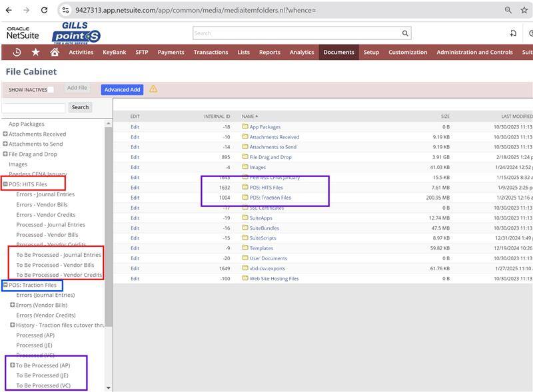Image resolution: width=533 pixels, height=392 pixels.
Task: Click the SuiteApps folder icon
Action: [x=245, y=218]
